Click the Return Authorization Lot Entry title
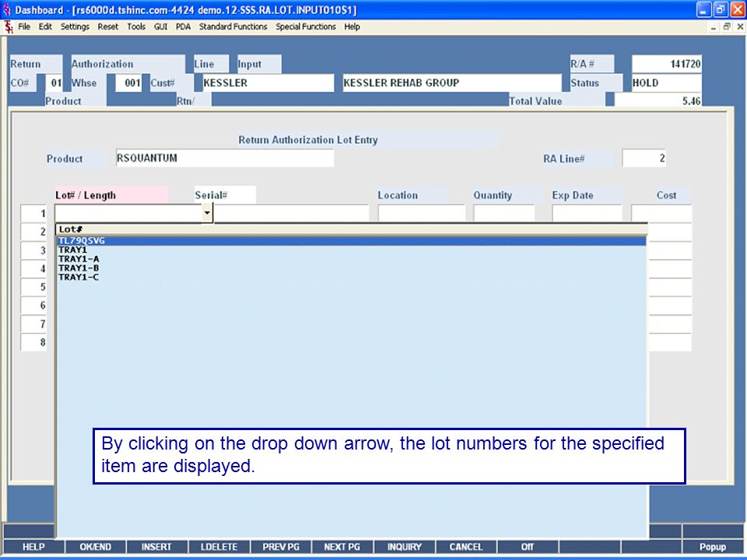Screen dimensions: 747x560 coord(308,139)
